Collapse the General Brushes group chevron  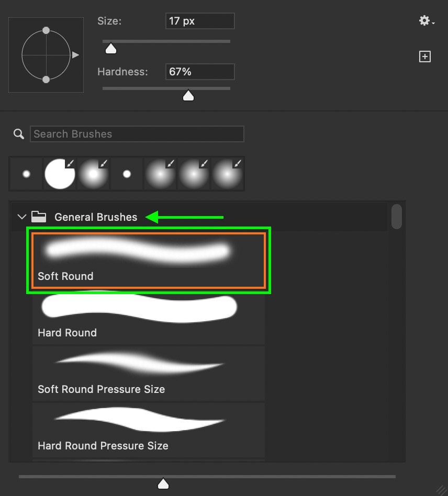[22, 217]
